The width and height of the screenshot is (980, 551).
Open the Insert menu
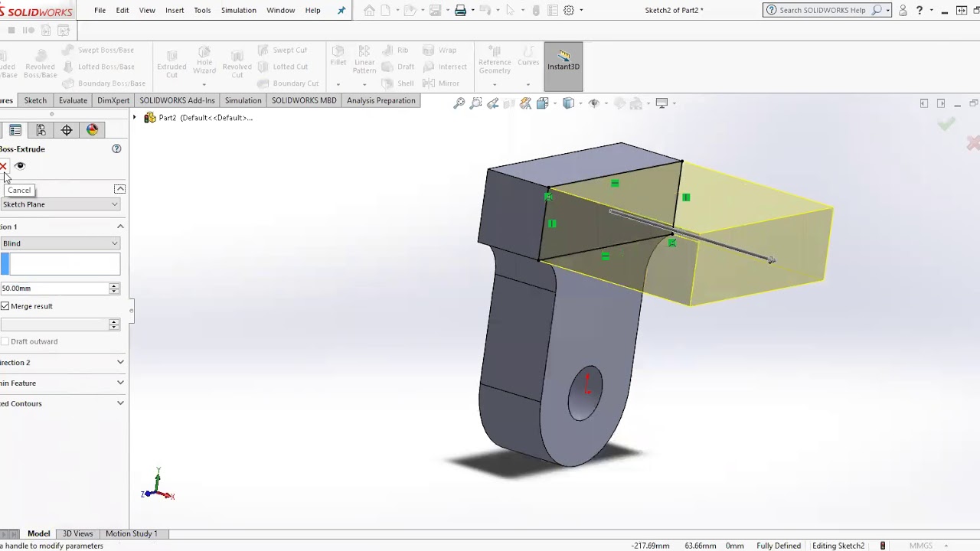click(x=175, y=10)
